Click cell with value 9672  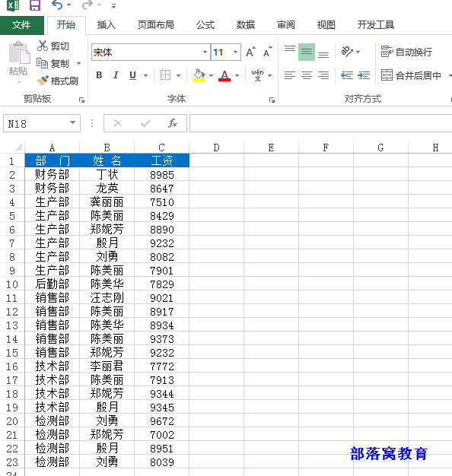[x=162, y=421]
